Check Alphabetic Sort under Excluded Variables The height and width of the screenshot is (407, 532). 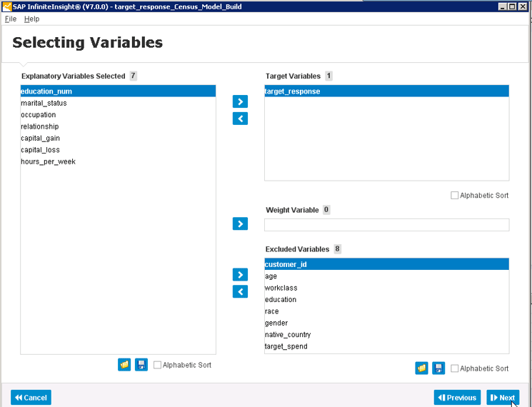point(454,368)
